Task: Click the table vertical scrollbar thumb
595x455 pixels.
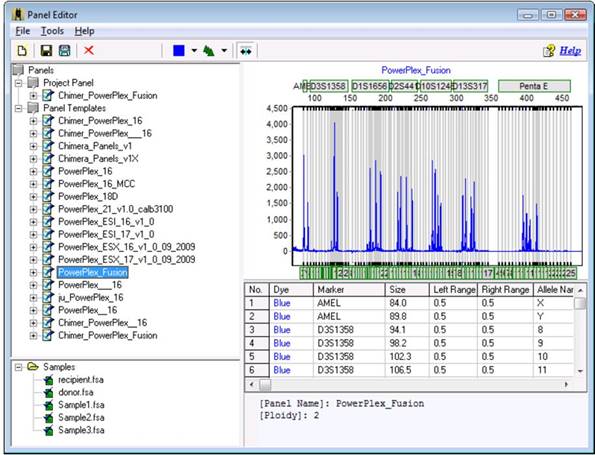Action: point(580,304)
